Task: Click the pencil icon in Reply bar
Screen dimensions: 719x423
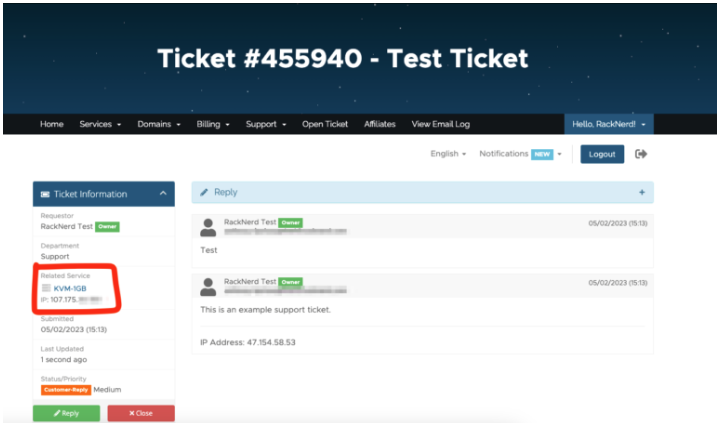Action: point(204,192)
